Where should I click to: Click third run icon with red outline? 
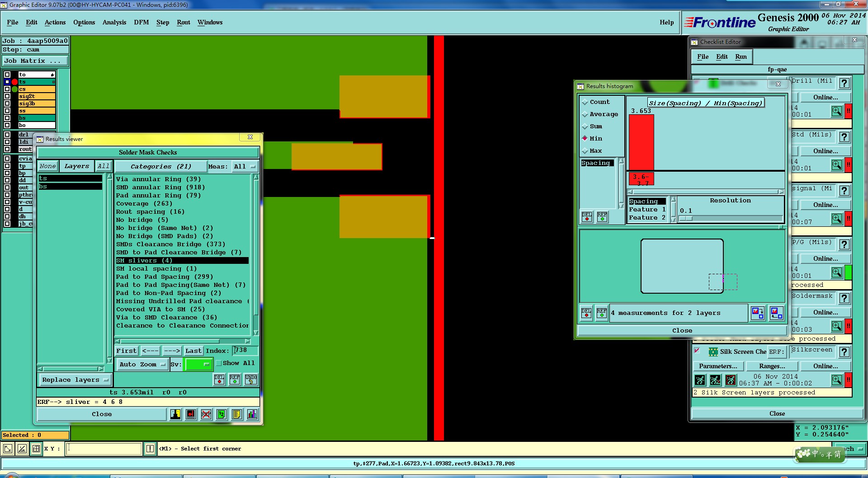(x=731, y=380)
